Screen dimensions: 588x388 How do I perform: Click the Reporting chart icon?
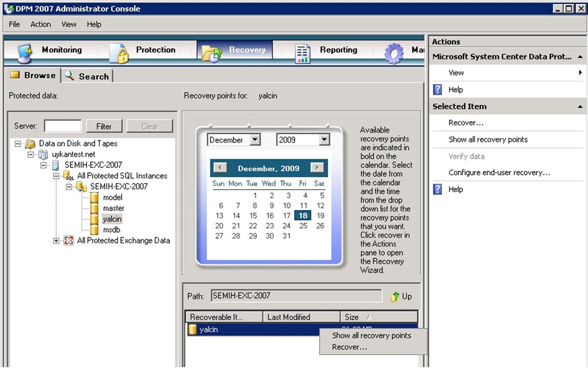(302, 53)
